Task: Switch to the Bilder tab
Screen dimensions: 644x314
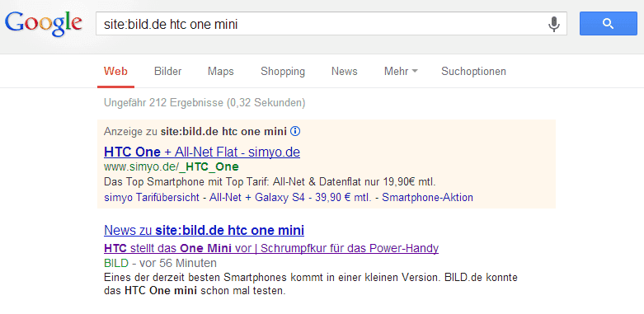Action: click(168, 72)
